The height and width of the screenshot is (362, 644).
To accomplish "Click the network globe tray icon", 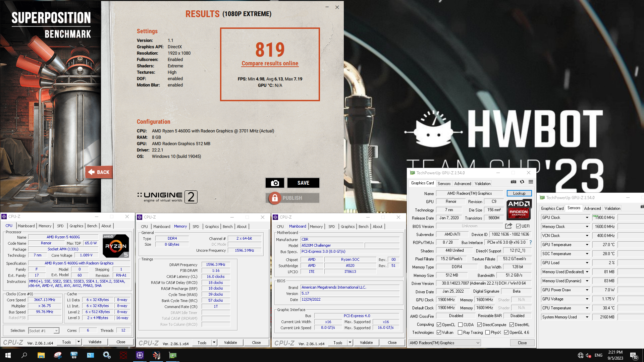I will [581, 355].
